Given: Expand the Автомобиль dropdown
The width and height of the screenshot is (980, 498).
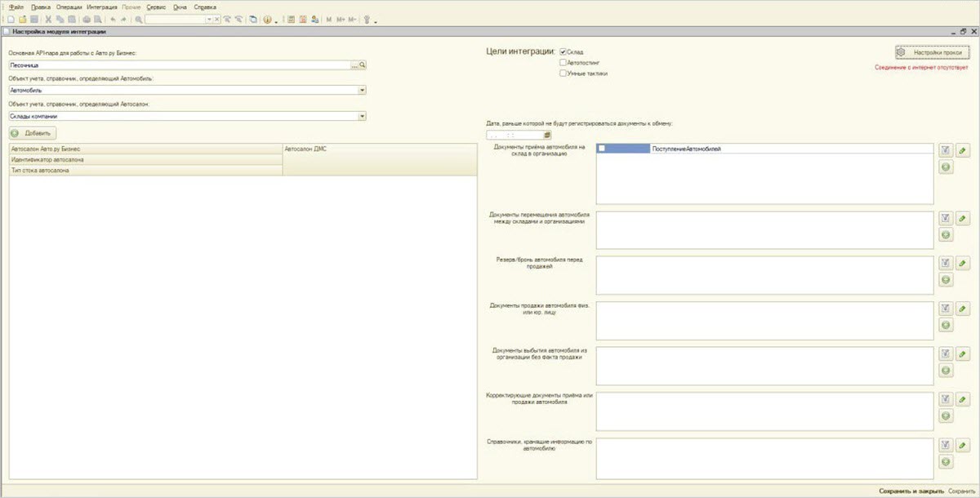Looking at the screenshot, I should [x=362, y=90].
